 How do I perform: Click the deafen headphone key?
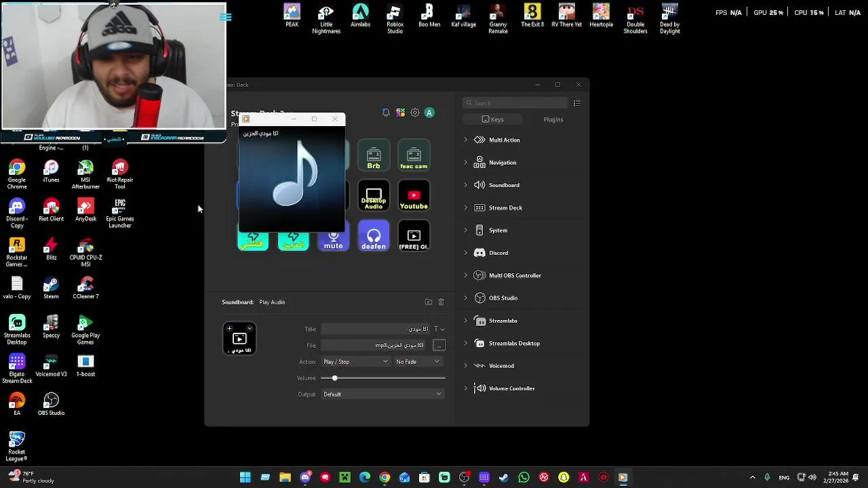374,236
